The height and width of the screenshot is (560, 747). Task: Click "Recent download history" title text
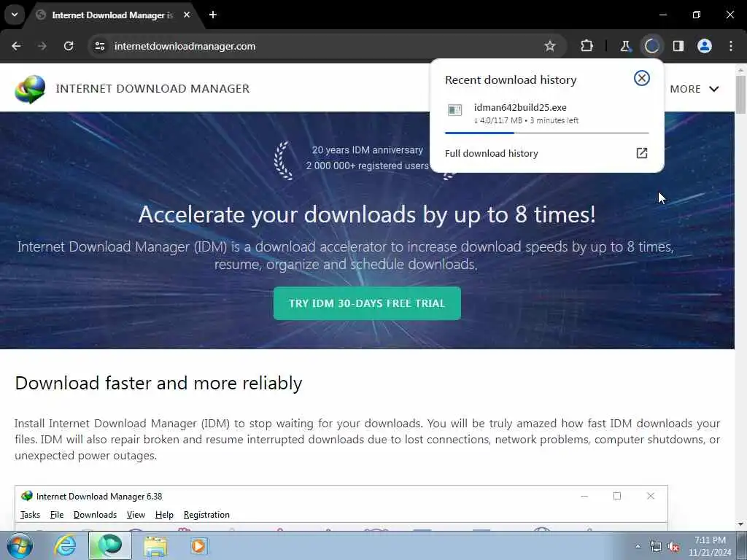pyautogui.click(x=511, y=80)
